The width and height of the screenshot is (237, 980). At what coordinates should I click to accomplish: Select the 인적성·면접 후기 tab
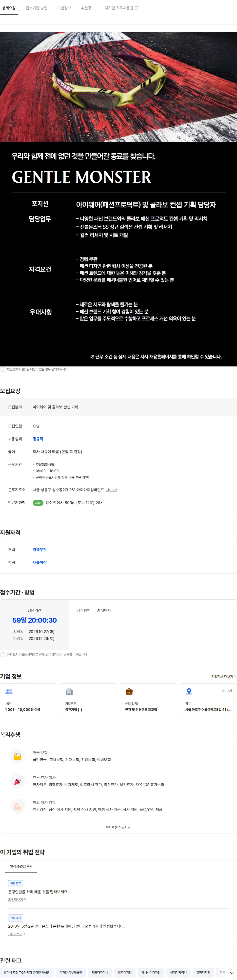(x=21, y=866)
